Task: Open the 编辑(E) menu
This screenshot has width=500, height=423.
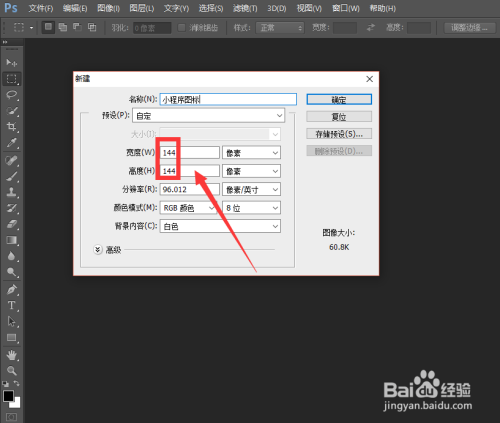Action: [75, 8]
